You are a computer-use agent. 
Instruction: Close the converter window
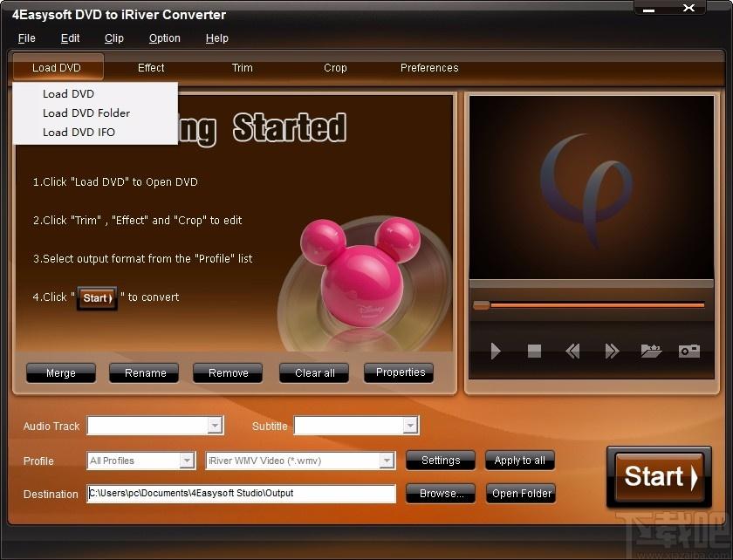pos(688,8)
